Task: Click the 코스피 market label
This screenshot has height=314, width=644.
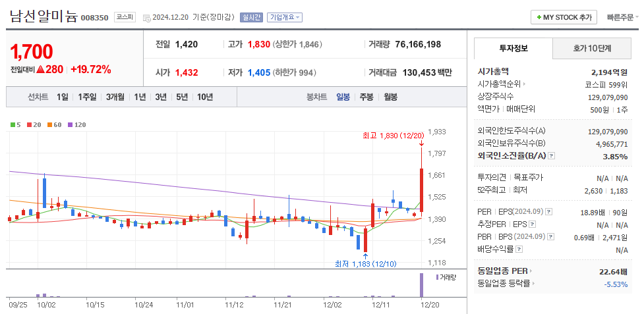Action: pos(125,17)
